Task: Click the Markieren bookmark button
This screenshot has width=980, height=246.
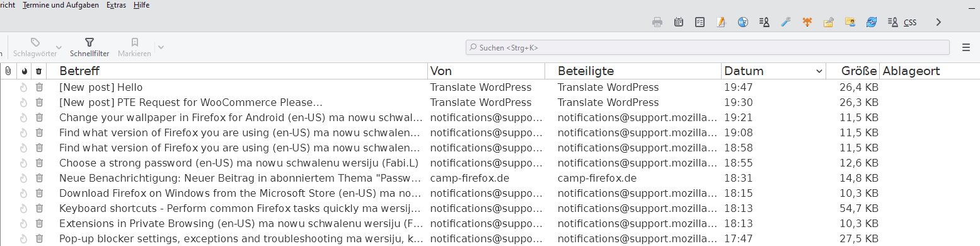Action: pos(134,47)
